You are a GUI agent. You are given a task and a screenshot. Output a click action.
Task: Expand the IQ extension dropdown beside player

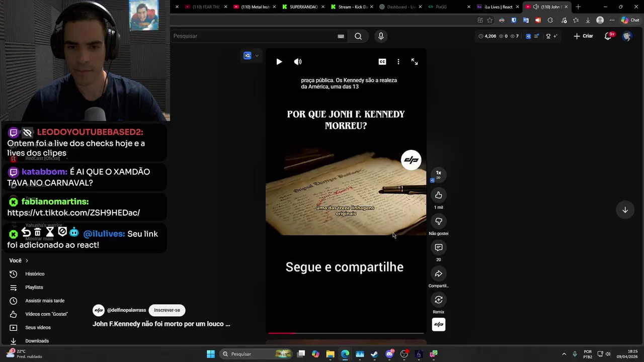[257, 56]
